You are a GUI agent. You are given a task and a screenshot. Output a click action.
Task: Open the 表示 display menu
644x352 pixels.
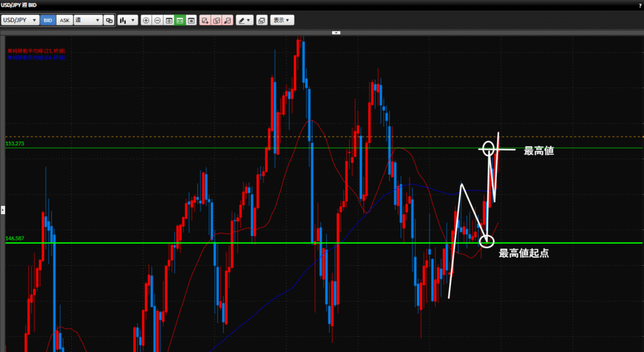(x=282, y=20)
